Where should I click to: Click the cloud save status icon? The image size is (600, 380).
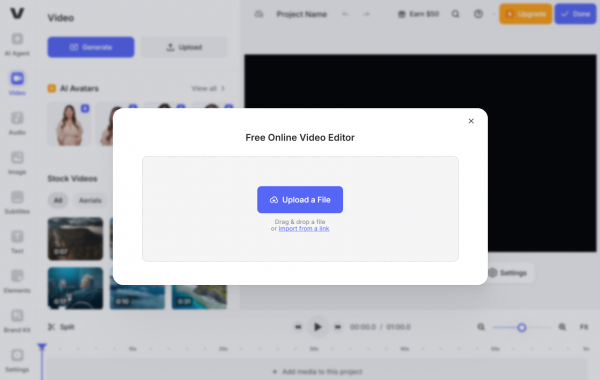click(259, 14)
